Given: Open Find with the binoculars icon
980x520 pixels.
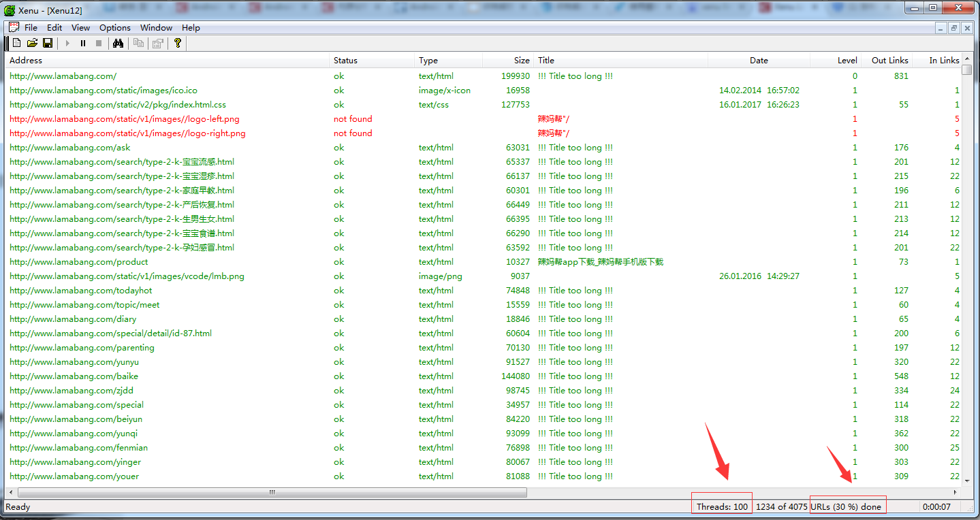Looking at the screenshot, I should (118, 43).
